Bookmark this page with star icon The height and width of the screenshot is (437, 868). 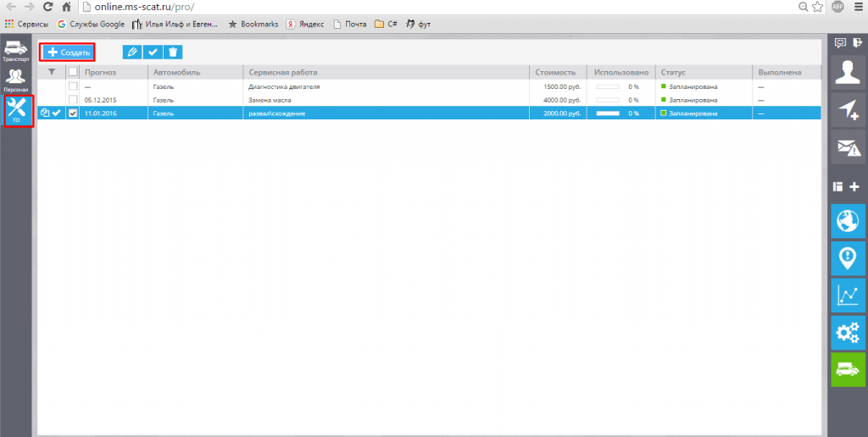818,7
